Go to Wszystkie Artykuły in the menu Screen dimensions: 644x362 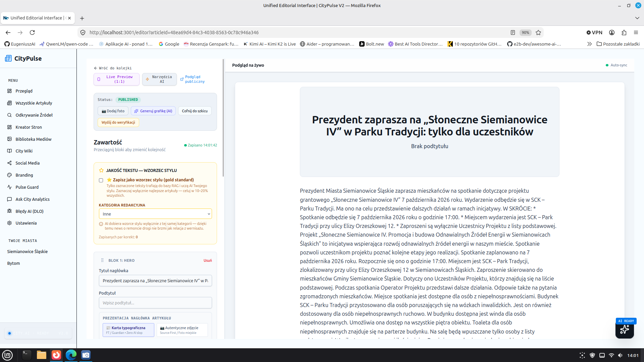click(x=34, y=103)
